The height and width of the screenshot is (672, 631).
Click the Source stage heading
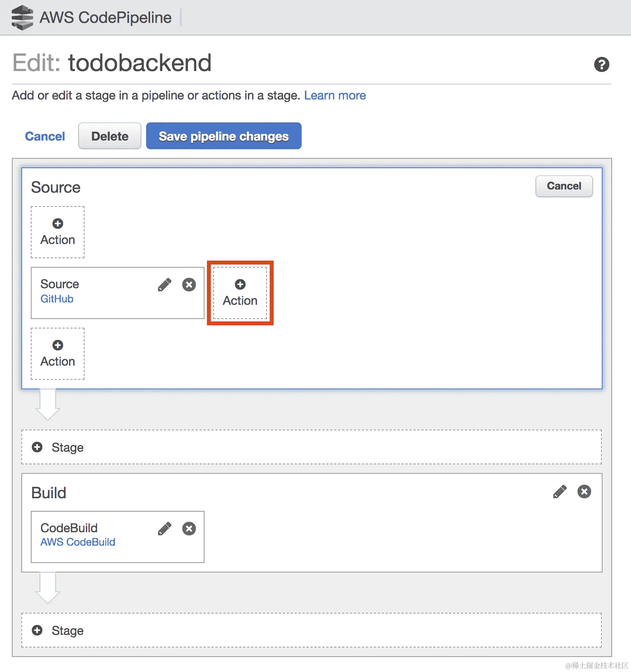pyautogui.click(x=56, y=187)
